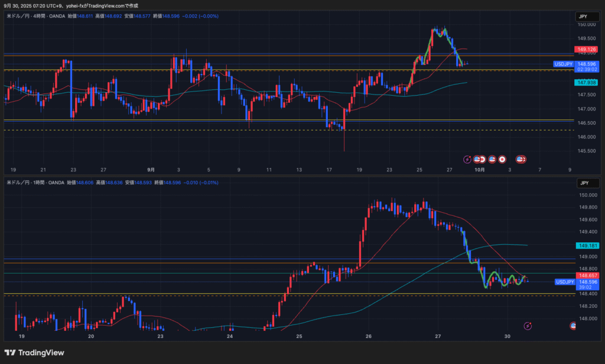Click the 150.000 level on the lower price axis
The width and height of the screenshot is (605, 364).
pyautogui.click(x=586, y=195)
